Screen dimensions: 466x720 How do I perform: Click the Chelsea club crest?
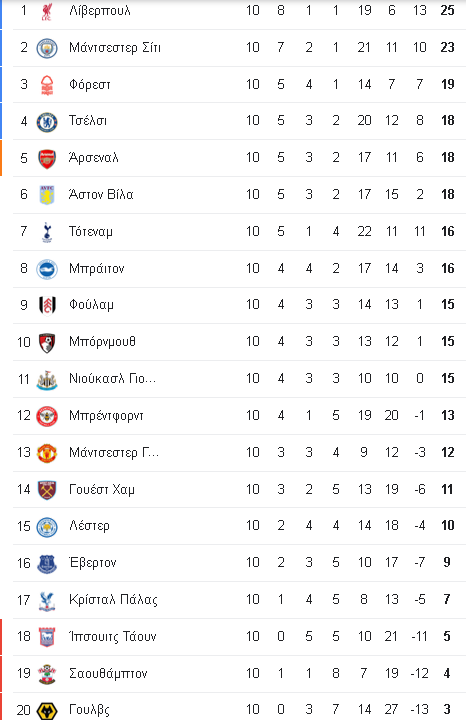pyautogui.click(x=47, y=122)
